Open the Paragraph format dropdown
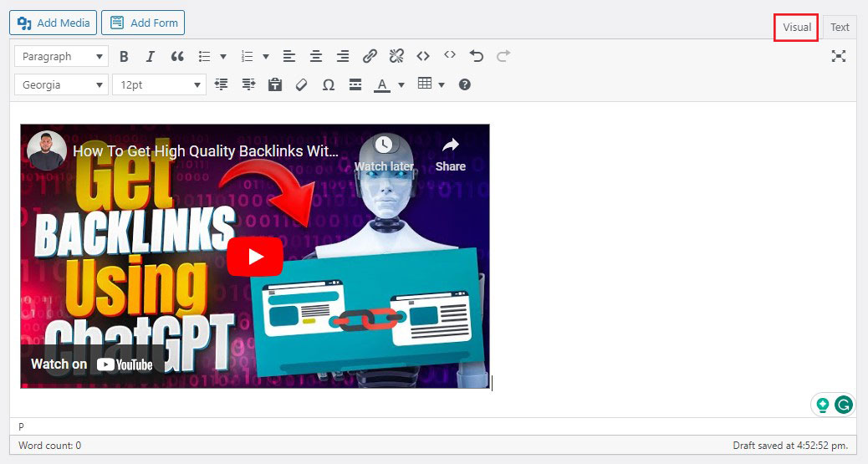 (61, 57)
